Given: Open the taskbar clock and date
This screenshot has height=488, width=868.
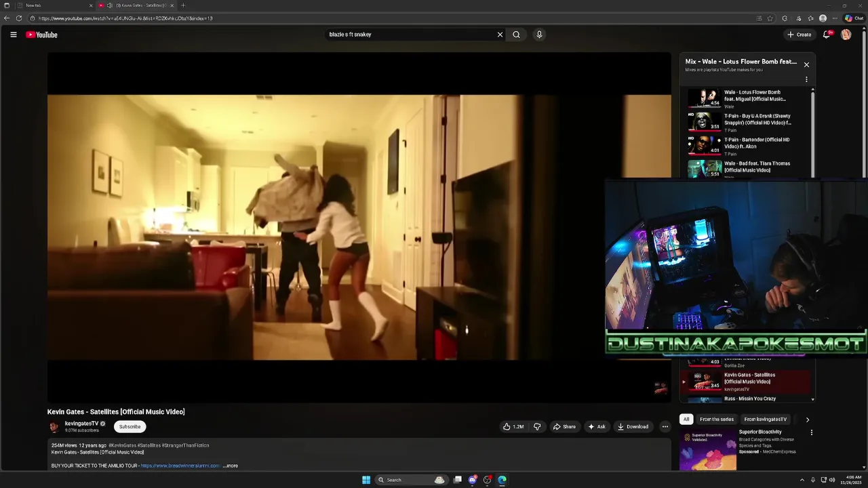Looking at the screenshot, I should click(x=850, y=480).
